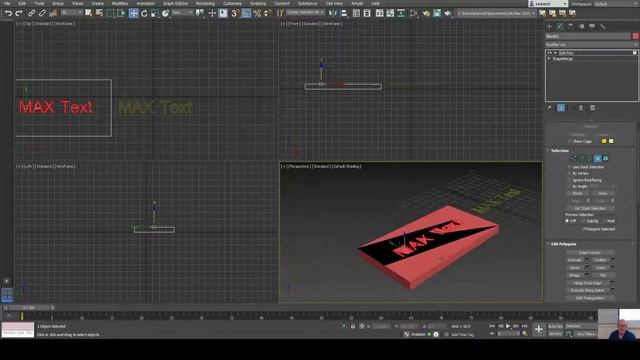
Task: Click the Mirror tool icon
Action: pos(333,13)
